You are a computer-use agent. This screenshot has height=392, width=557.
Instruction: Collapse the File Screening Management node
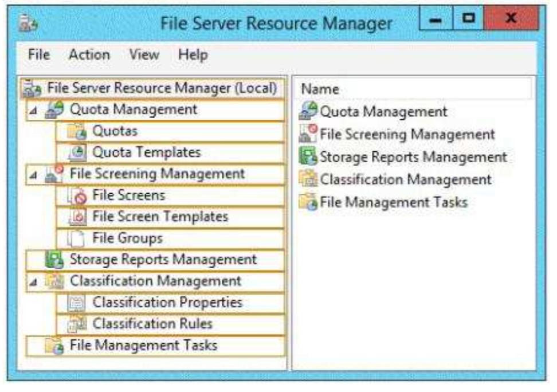[x=33, y=175]
